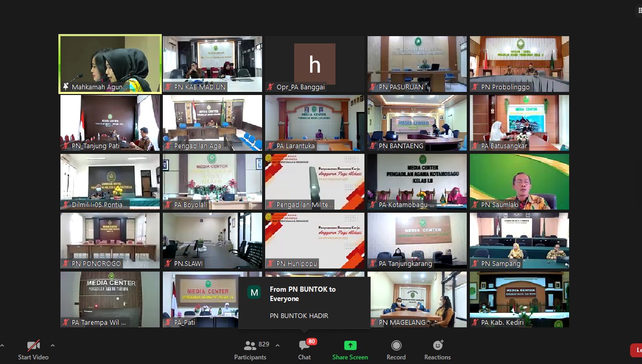Expand the arrow next to Participants count
This screenshot has height=364, width=642.
278,345
